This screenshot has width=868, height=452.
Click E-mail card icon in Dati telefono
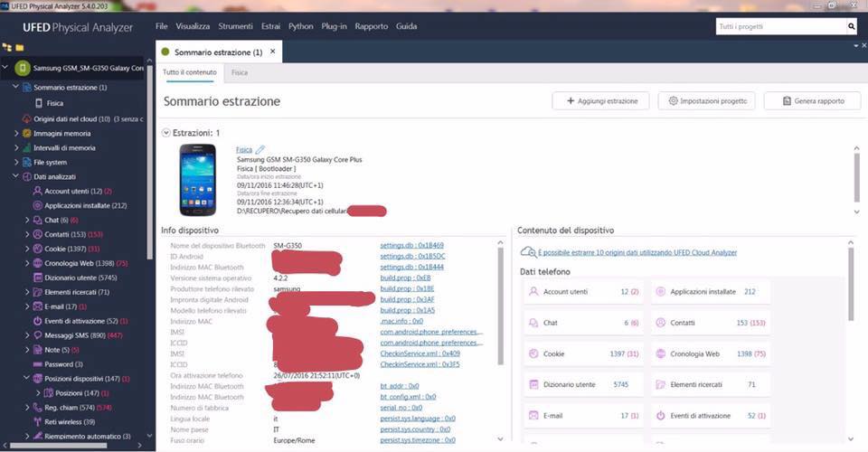[x=533, y=416]
